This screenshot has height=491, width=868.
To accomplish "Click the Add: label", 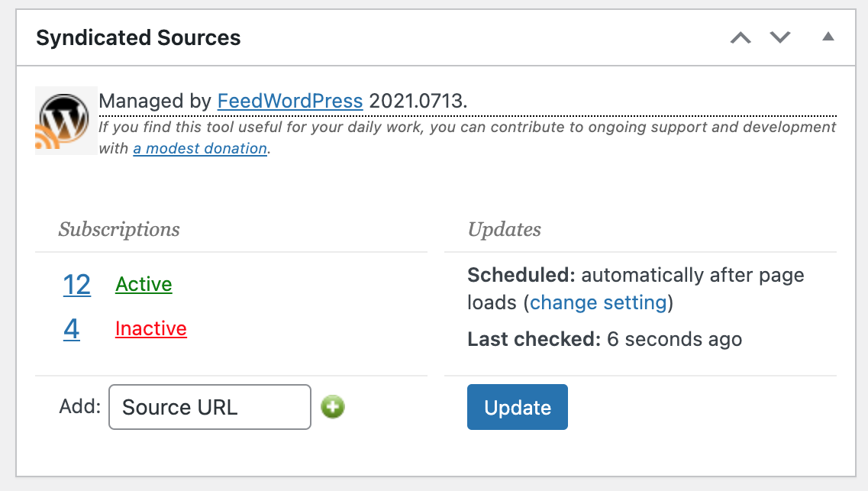I will [x=80, y=406].
